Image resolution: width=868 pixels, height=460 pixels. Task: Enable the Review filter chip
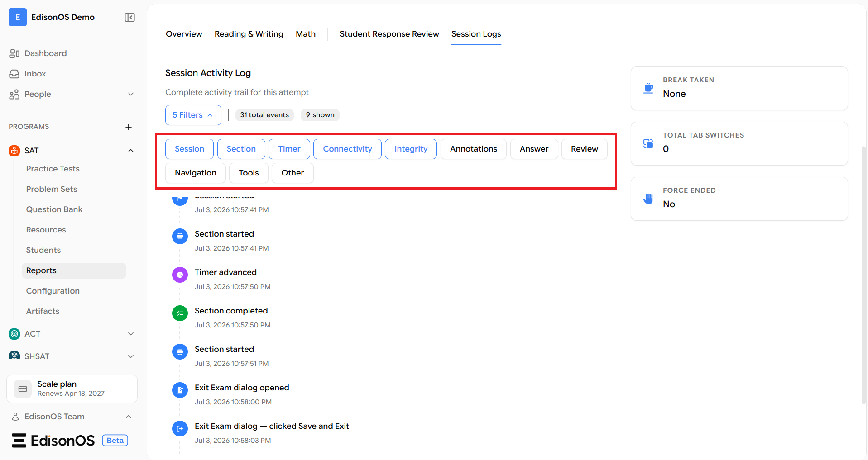click(585, 149)
